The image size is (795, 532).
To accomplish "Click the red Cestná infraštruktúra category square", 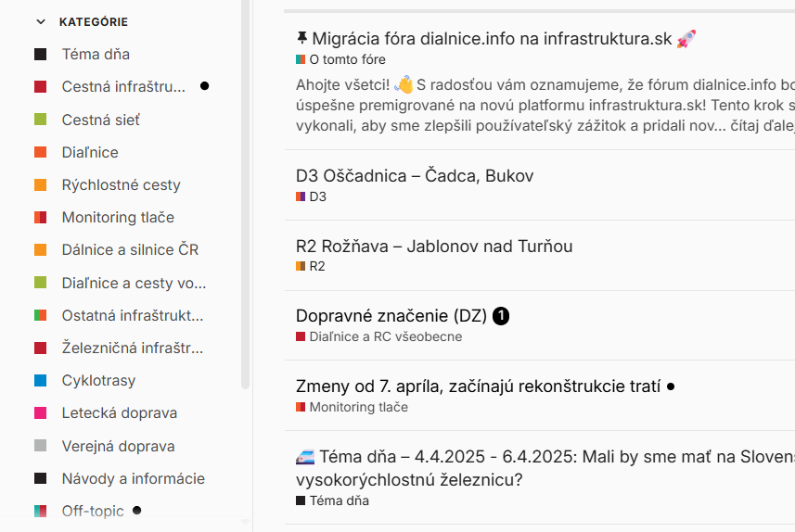I will click(x=41, y=86).
